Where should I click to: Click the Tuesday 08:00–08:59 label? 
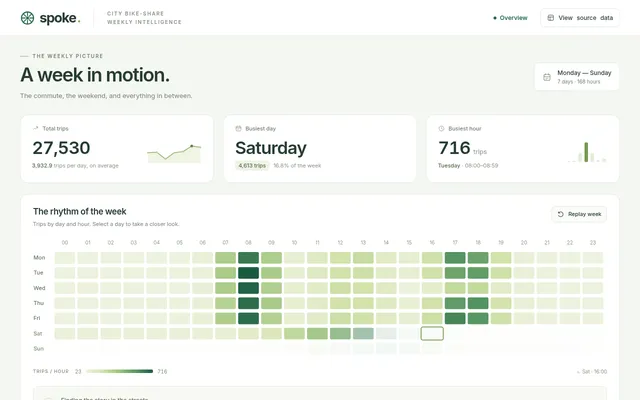[468, 166]
